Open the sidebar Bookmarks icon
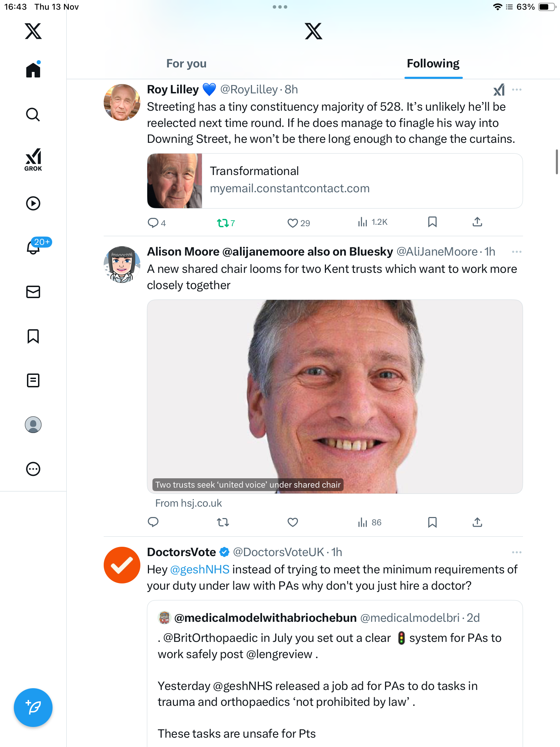 pos(33,336)
